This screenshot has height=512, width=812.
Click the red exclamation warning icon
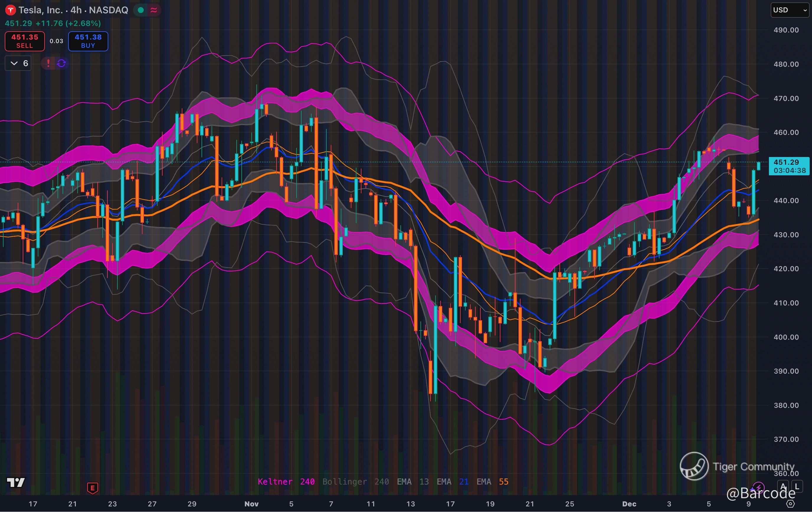coord(48,63)
